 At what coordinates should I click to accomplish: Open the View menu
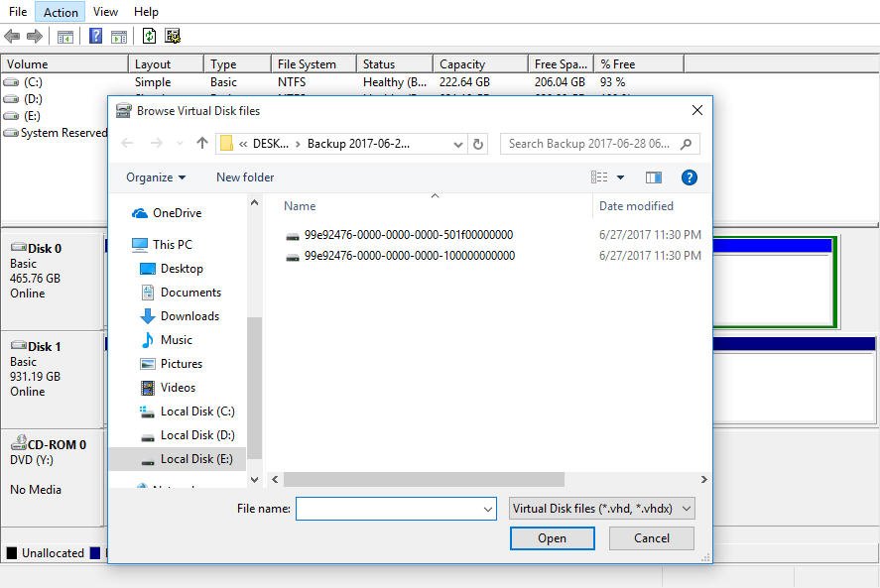point(105,12)
